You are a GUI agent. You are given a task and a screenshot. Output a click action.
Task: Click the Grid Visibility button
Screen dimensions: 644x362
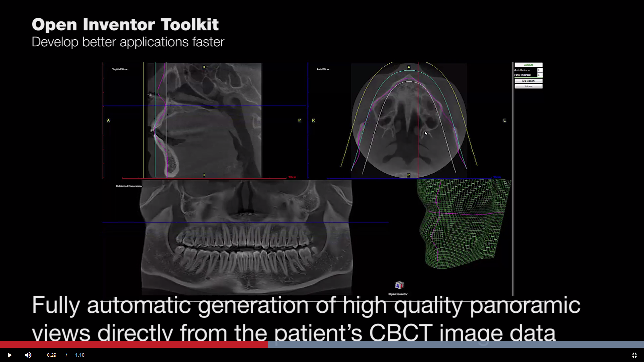tap(528, 81)
